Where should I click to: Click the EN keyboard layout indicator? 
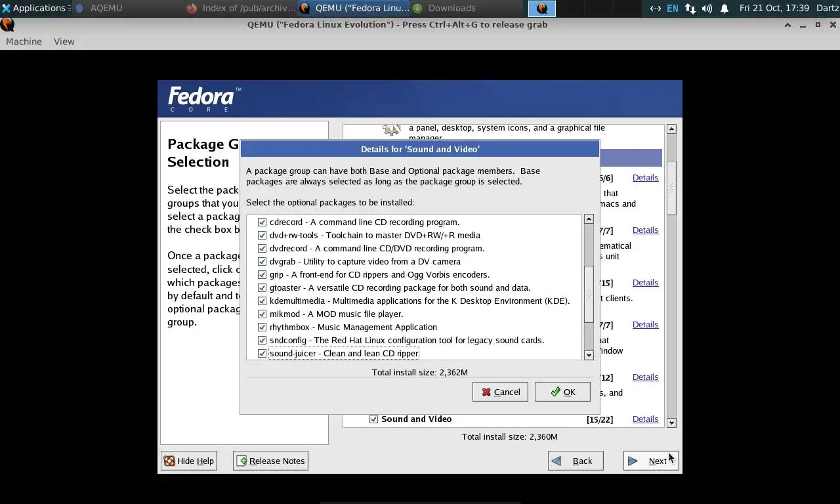pos(673,9)
